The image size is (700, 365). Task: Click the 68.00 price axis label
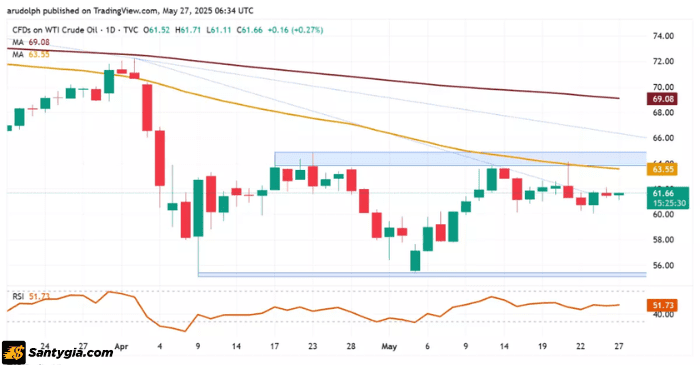663,112
